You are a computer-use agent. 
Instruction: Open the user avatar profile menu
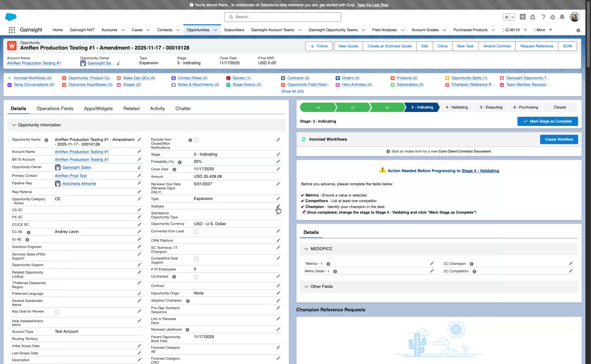[574, 17]
